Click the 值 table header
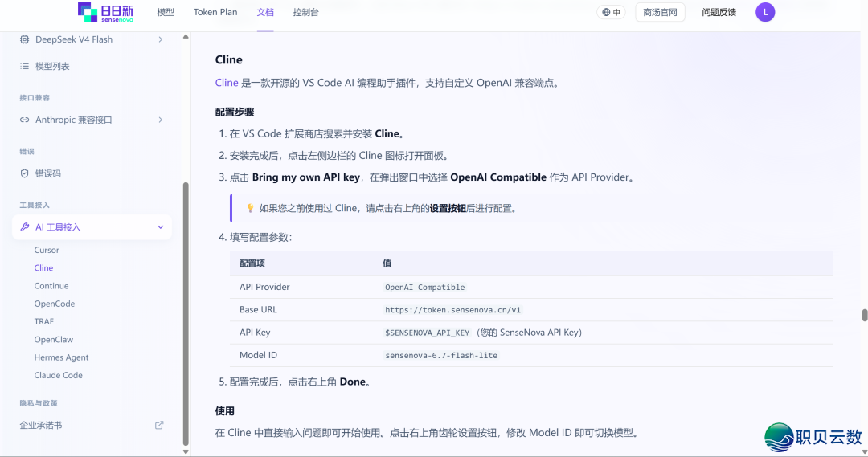Image resolution: width=868 pixels, height=457 pixels. (x=387, y=263)
